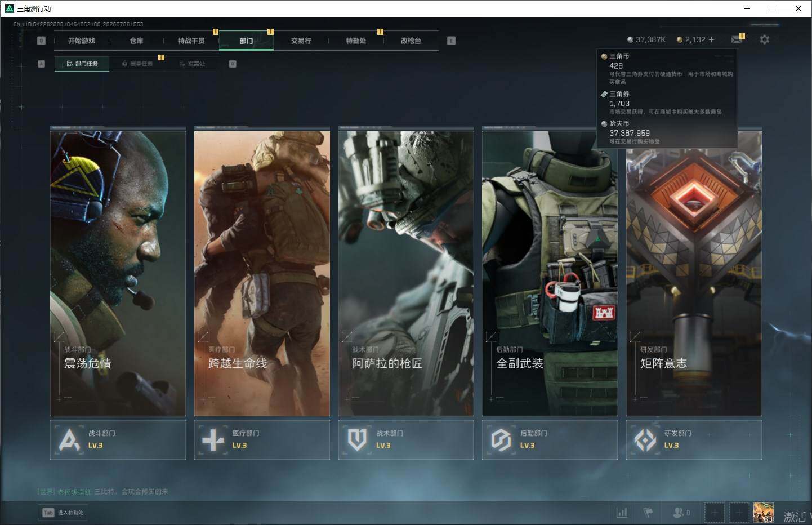
Task: Open the settings gear icon
Action: click(764, 39)
